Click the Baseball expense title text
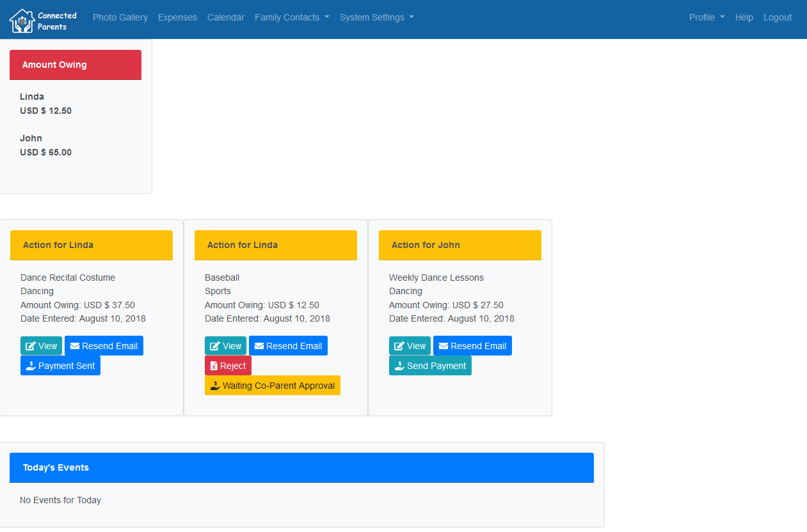The height and width of the screenshot is (532, 807). 222,278
